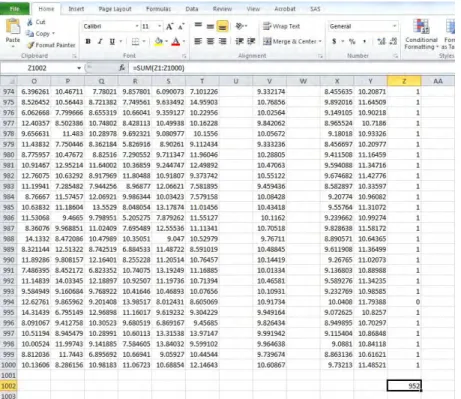Viewport: 461px width, 399px height.
Task: Open the General number format dropdown
Action: (395, 26)
